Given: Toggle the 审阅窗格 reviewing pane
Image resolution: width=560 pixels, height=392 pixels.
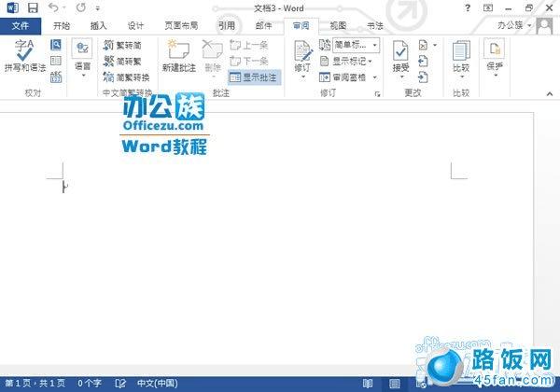Looking at the screenshot, I should point(343,77).
